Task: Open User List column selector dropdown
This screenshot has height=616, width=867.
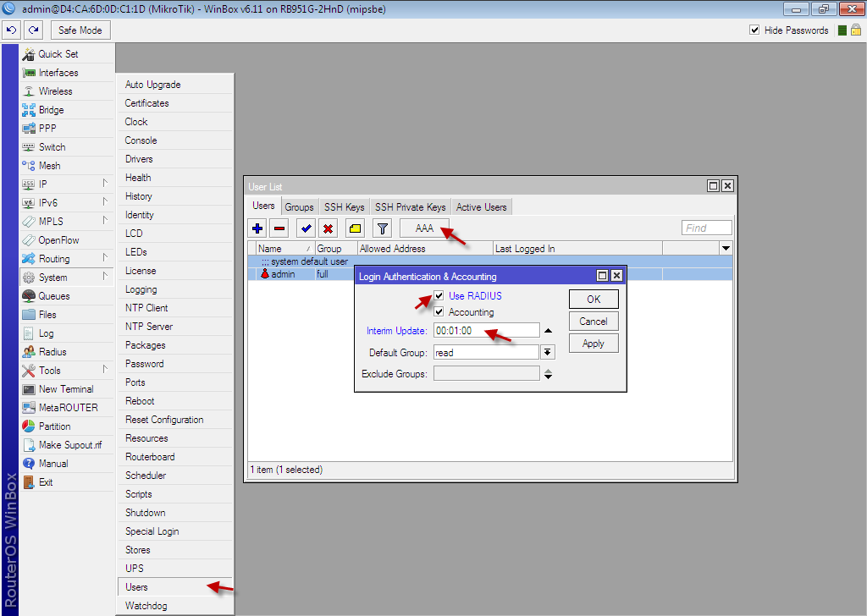Action: coord(726,249)
